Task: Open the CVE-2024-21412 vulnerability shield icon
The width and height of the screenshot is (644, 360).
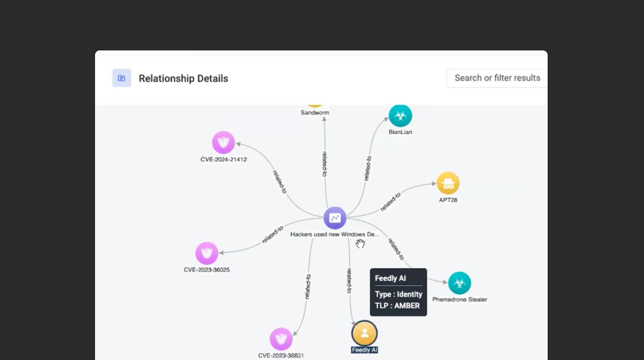Action: point(223,142)
